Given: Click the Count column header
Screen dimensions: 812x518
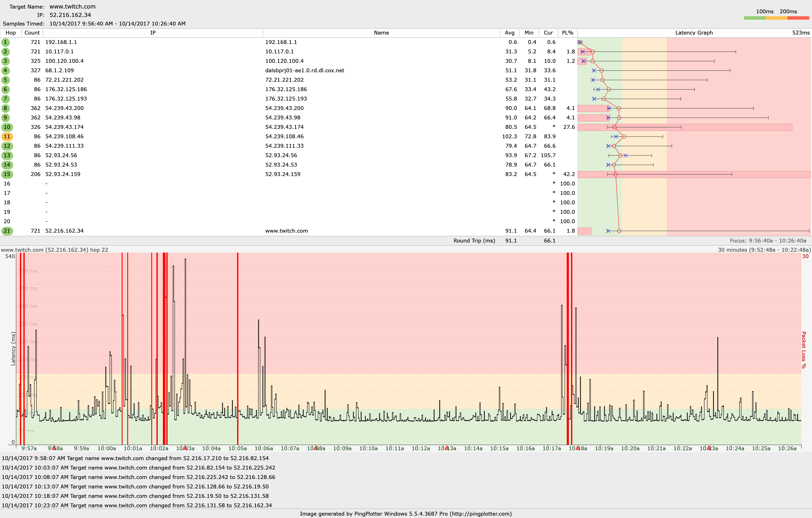Looking at the screenshot, I should point(32,33).
